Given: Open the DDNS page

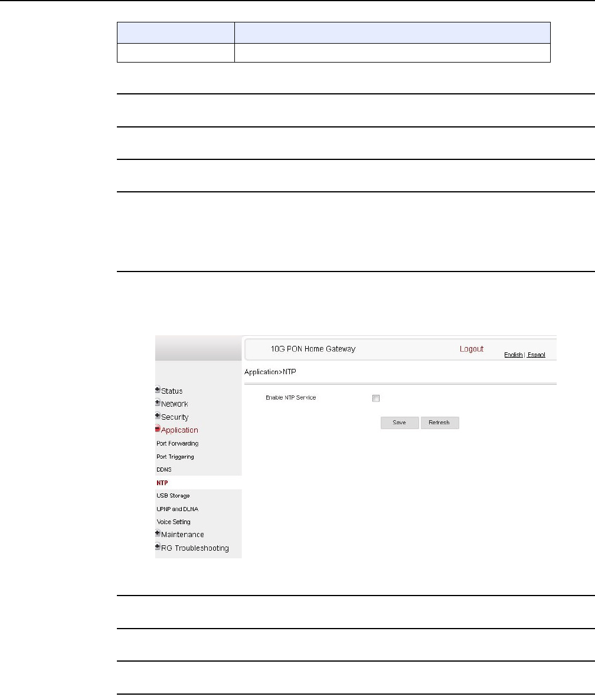Looking at the screenshot, I should click(x=164, y=470).
